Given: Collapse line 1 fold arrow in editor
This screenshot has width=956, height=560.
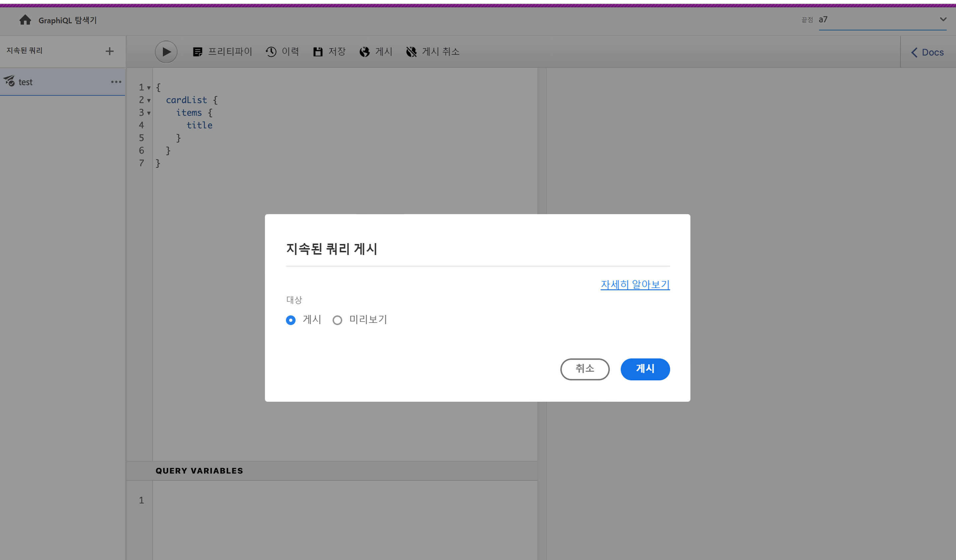Looking at the screenshot, I should [x=149, y=88].
